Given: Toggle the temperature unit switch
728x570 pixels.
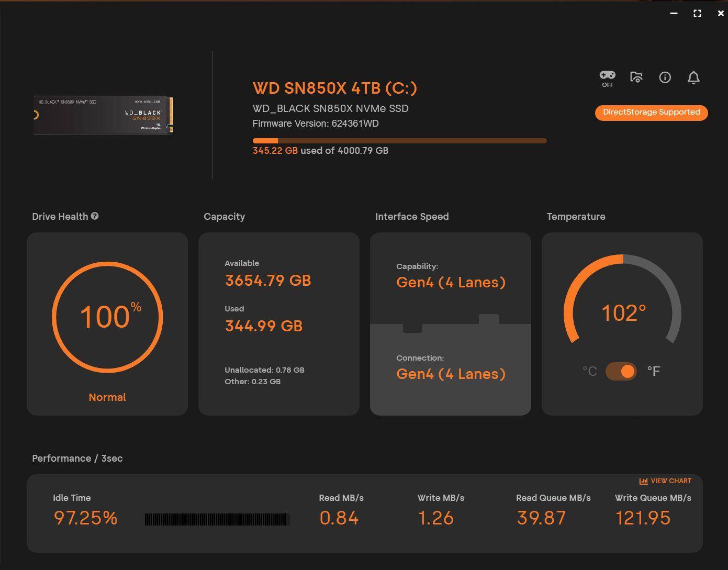Looking at the screenshot, I should [621, 371].
